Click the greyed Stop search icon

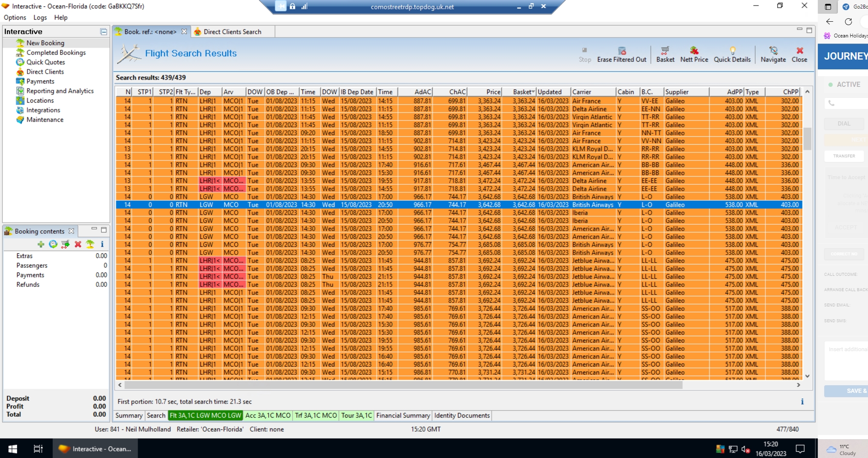click(585, 54)
